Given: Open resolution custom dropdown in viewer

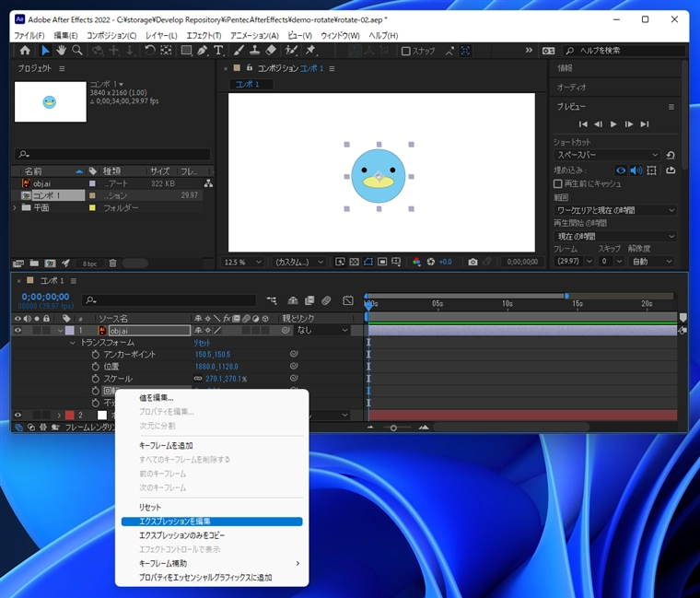Looking at the screenshot, I should click(298, 262).
